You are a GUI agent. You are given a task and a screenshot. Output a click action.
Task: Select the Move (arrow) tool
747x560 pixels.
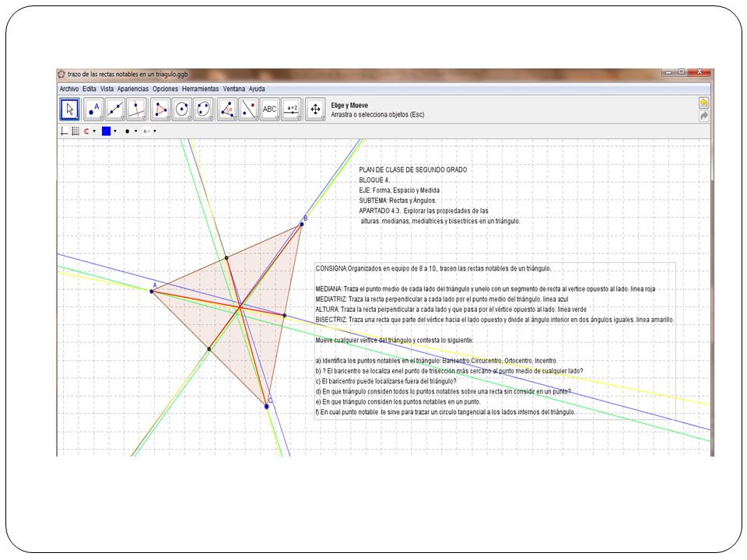[70, 110]
